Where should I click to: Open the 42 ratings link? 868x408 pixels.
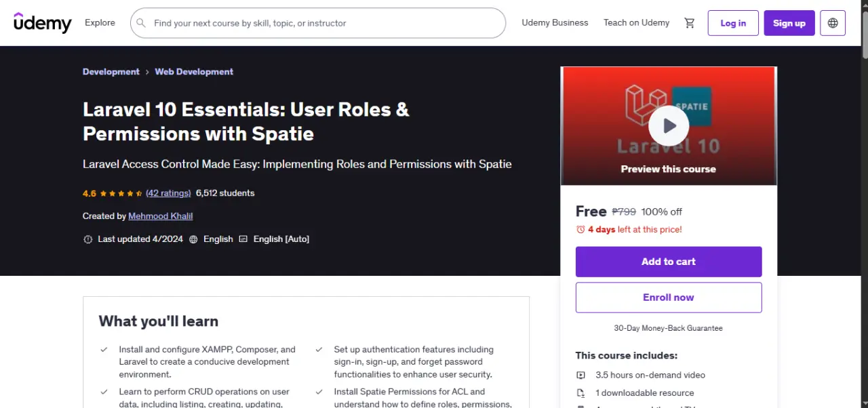click(x=168, y=193)
